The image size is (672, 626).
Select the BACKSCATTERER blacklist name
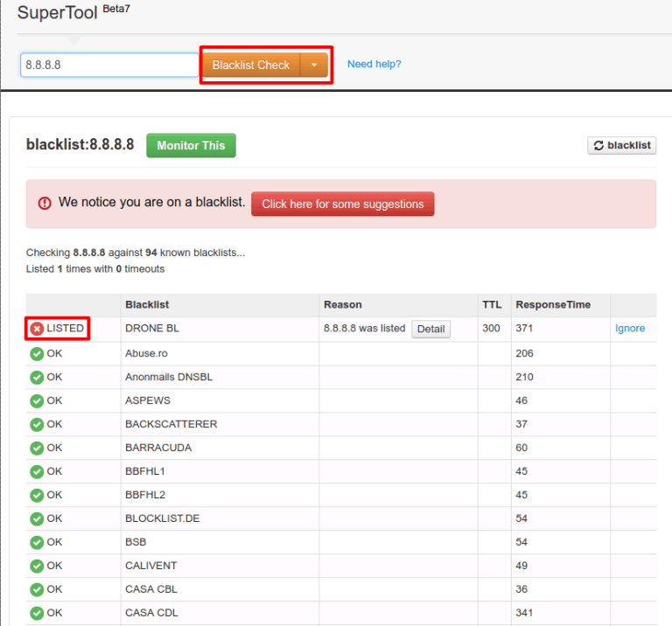coord(171,424)
